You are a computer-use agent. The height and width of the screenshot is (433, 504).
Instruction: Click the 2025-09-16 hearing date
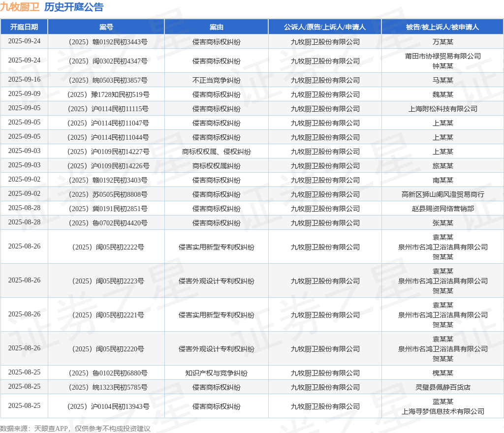(x=24, y=79)
